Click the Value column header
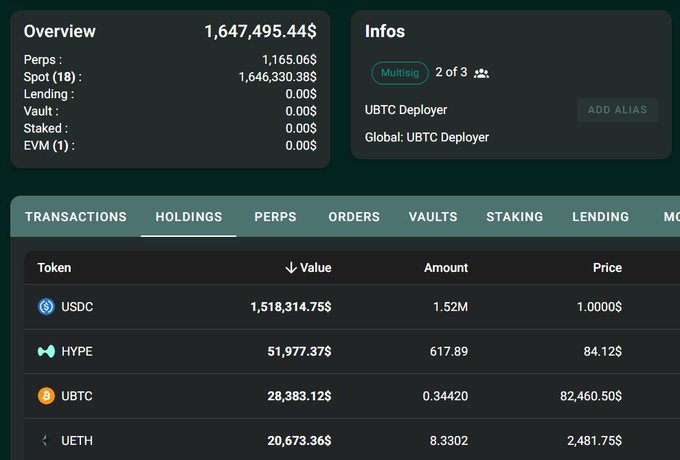 (316, 268)
